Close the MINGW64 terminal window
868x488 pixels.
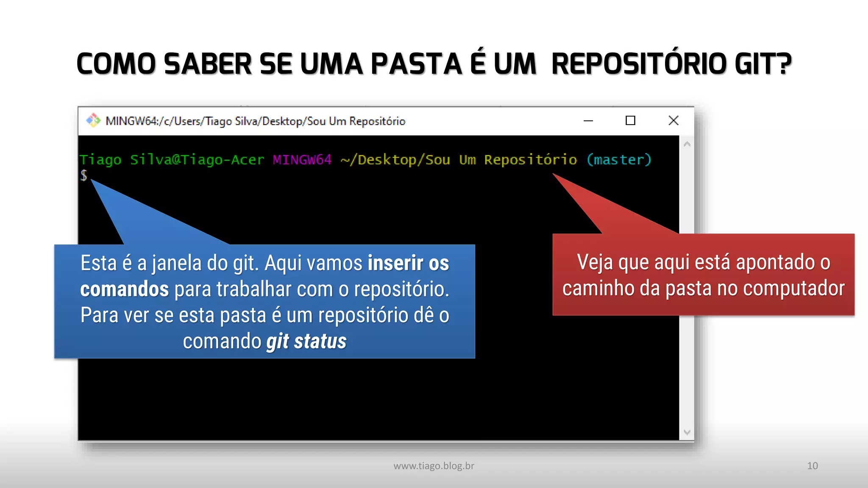coord(673,121)
